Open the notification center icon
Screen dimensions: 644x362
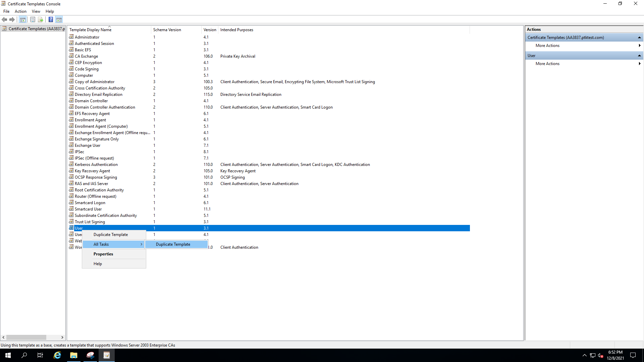coord(633,355)
